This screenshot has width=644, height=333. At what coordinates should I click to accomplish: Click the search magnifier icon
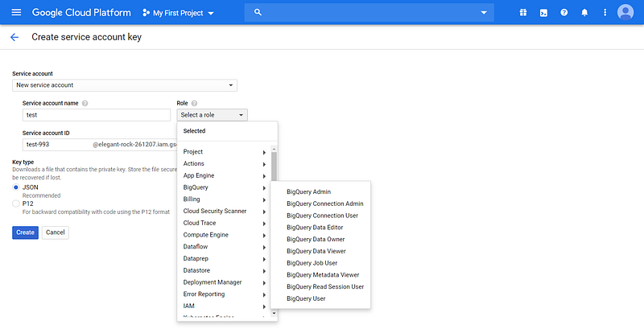[x=258, y=12]
